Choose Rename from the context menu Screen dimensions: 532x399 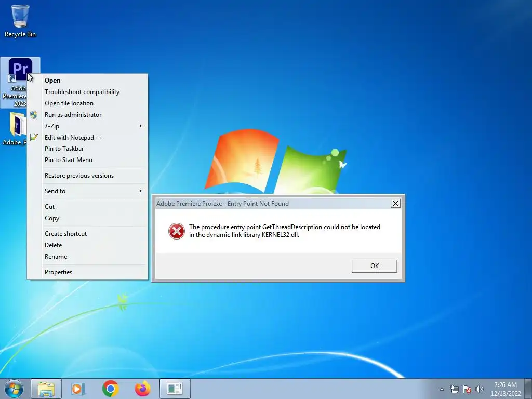point(87,257)
